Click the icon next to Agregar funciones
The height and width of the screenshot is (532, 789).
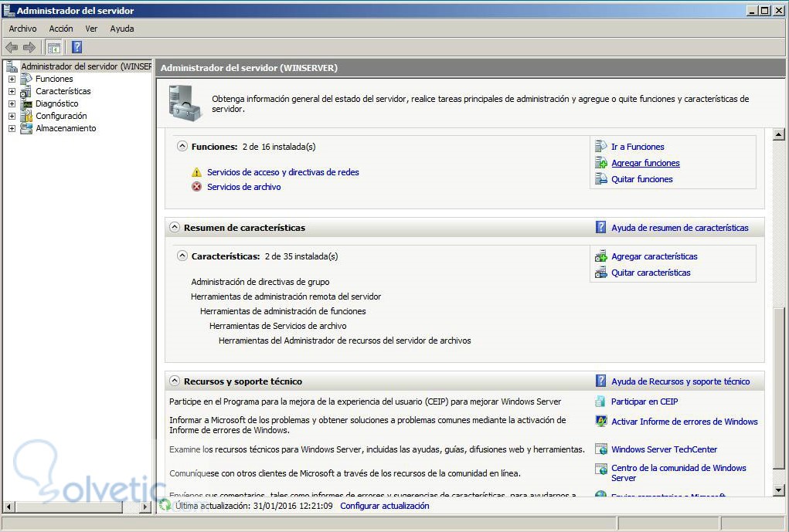600,162
